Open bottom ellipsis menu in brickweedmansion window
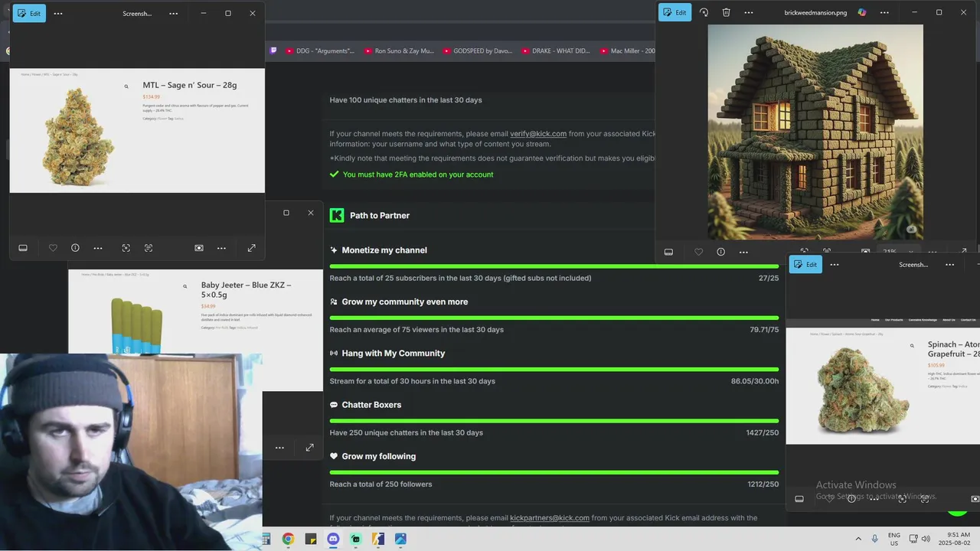Screen dimensions: 980x551 (x=743, y=252)
